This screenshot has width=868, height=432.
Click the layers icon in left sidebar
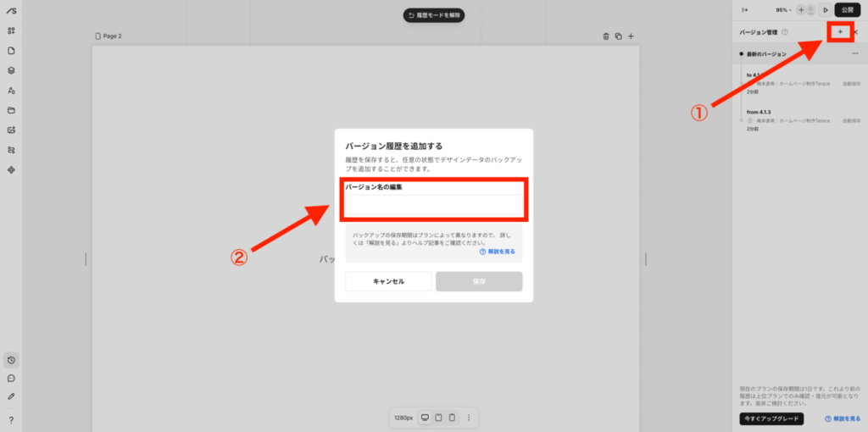point(11,70)
